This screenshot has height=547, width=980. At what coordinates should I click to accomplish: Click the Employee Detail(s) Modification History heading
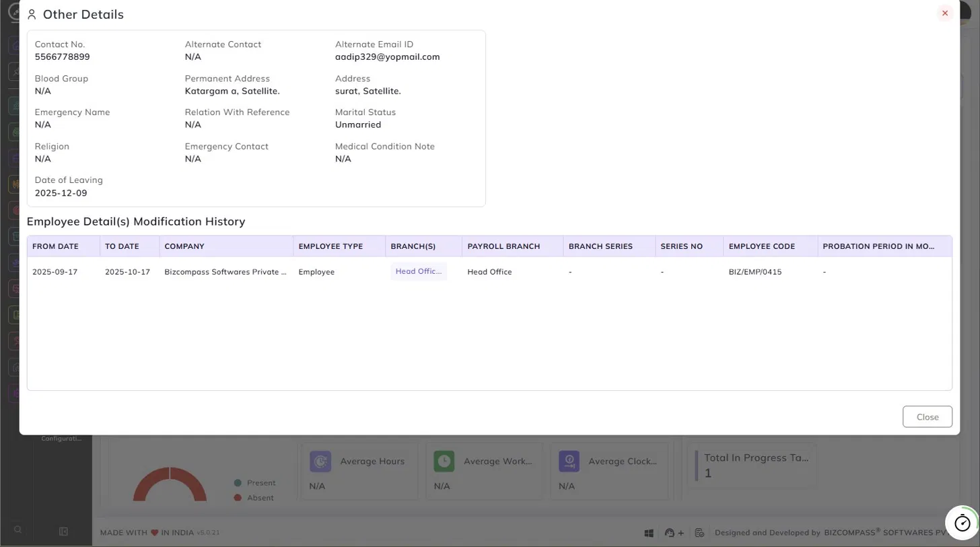pyautogui.click(x=136, y=221)
